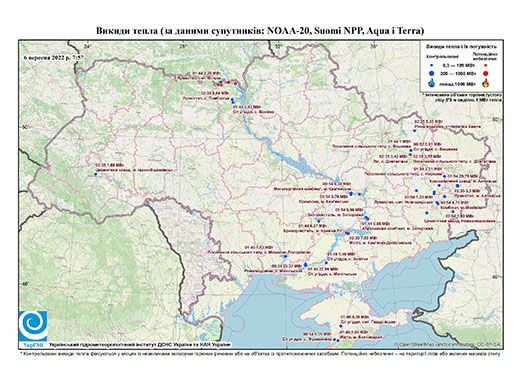Open the OpenStreetMap contributors attribution
520x368 pixels.
coord(448,344)
